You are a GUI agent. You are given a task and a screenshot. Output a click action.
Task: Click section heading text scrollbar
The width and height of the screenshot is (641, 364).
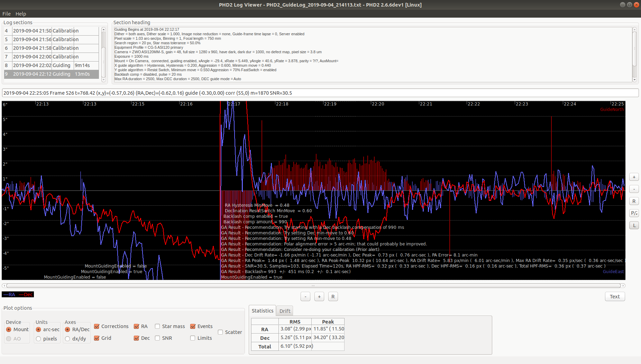click(634, 49)
